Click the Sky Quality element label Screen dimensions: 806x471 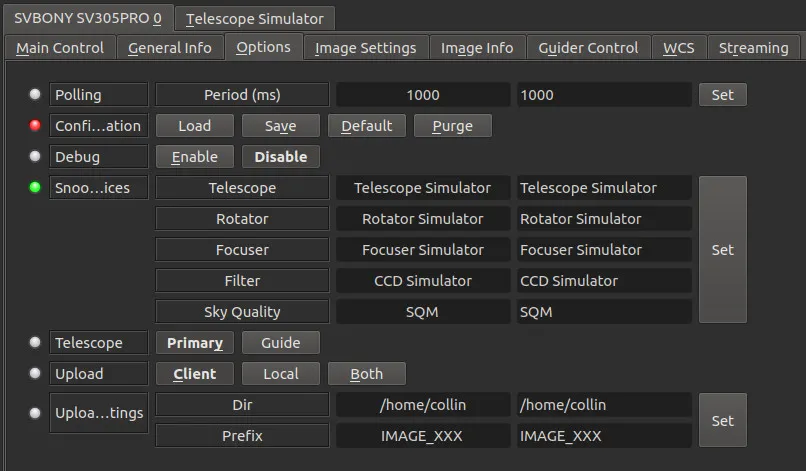coord(242,312)
